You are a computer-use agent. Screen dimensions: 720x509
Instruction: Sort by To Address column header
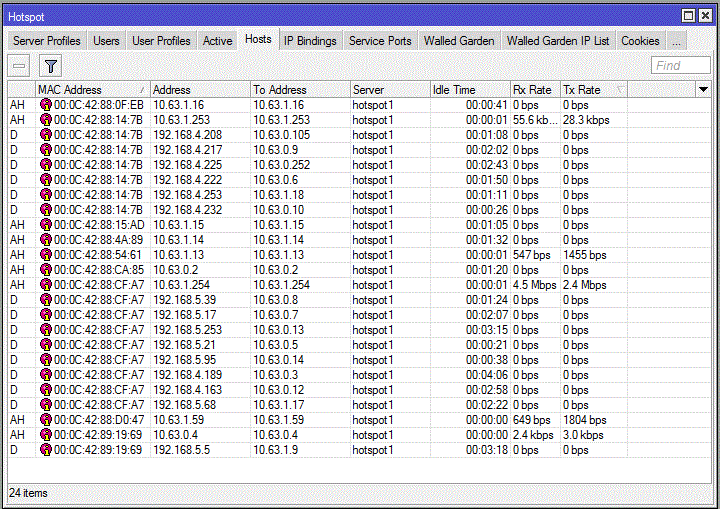300,90
